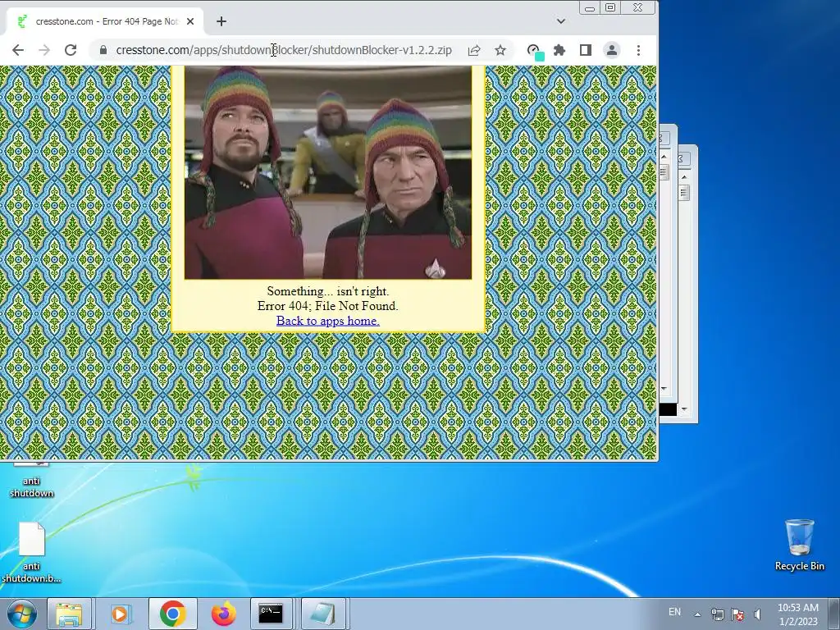Open the network status tray icon
The image size is (840, 630).
pyautogui.click(x=717, y=614)
